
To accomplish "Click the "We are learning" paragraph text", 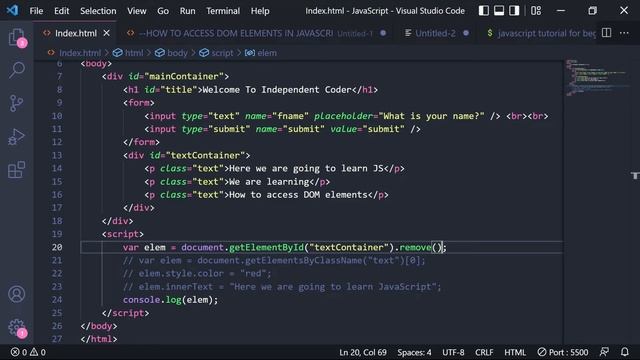I will click(x=269, y=181).
